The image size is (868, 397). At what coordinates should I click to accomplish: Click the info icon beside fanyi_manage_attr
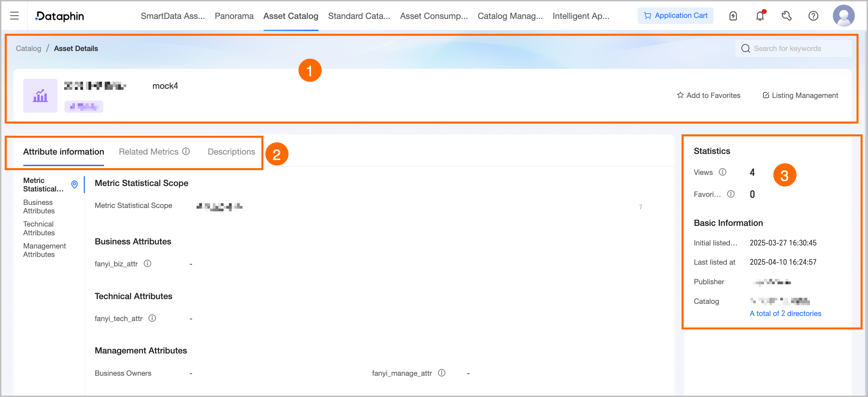point(441,373)
